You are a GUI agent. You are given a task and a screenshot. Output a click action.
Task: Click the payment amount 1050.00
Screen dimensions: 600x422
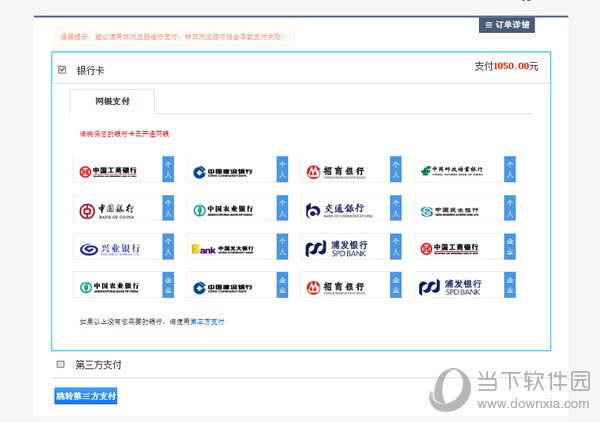511,66
